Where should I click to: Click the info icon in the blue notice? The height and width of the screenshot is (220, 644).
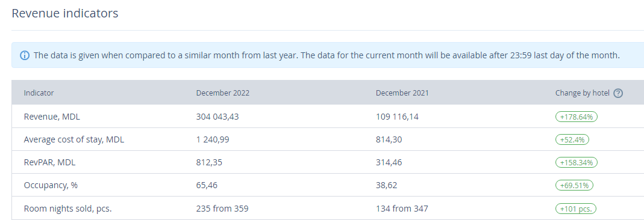coord(25,55)
